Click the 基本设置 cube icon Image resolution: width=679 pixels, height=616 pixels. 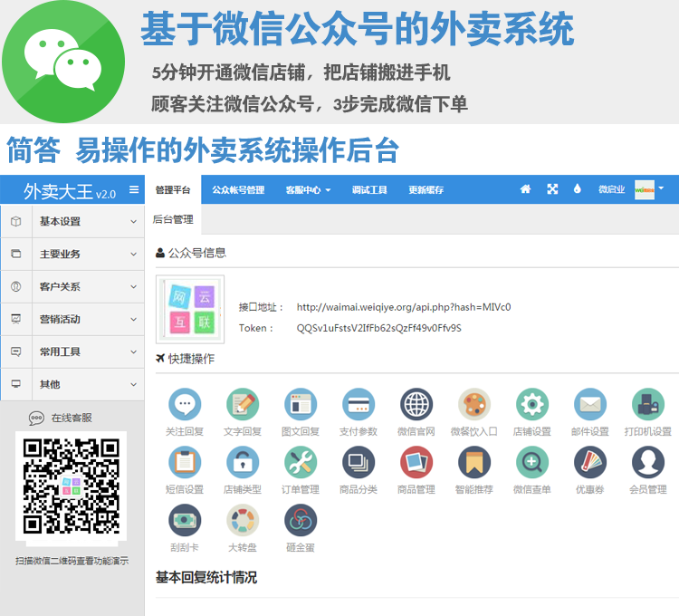click(x=16, y=221)
